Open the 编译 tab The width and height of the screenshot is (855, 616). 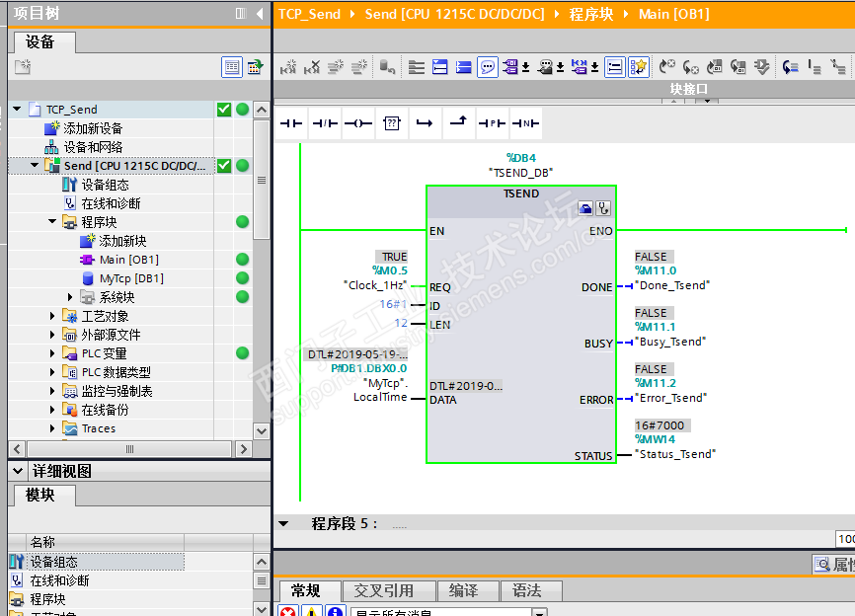tap(463, 590)
